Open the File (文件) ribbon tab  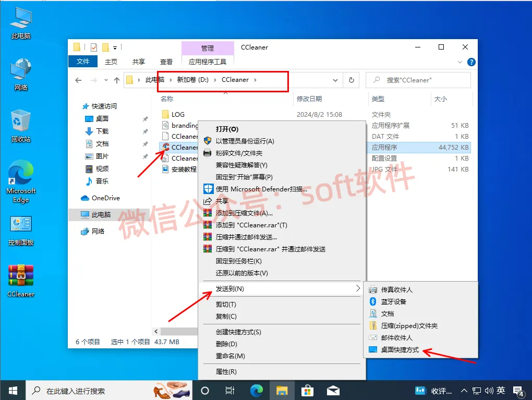[x=83, y=62]
